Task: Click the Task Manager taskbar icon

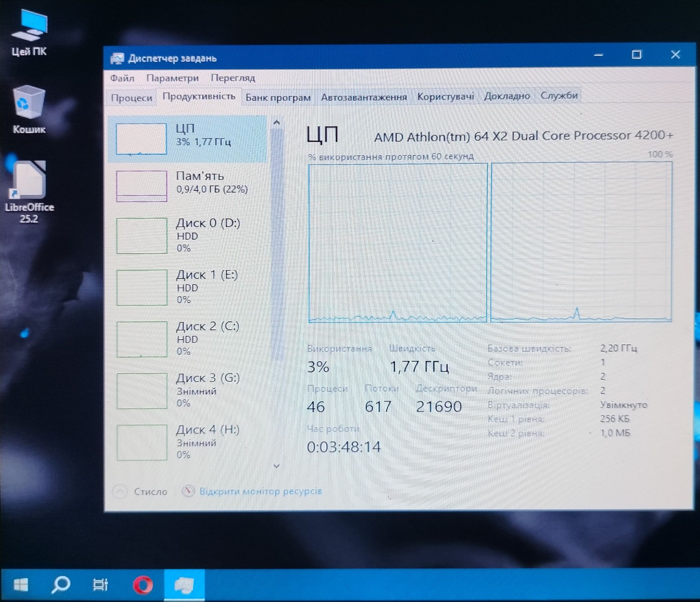Action: [x=184, y=585]
